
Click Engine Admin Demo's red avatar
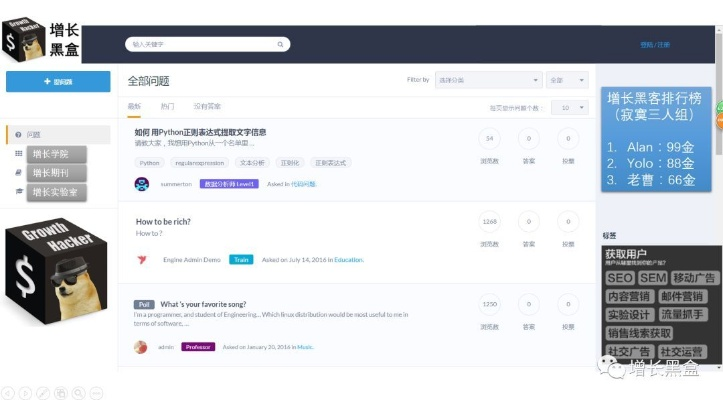[x=141, y=259]
